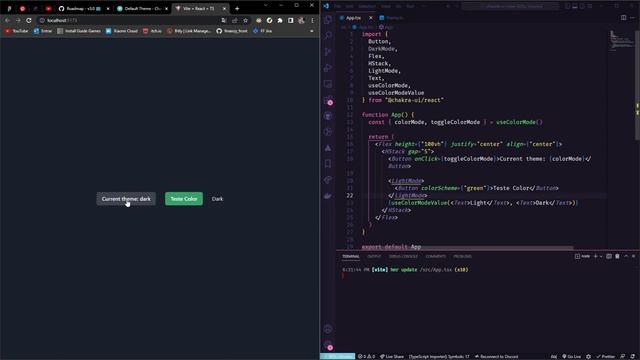
Task: Split the terminal
Action: click(x=609, y=256)
